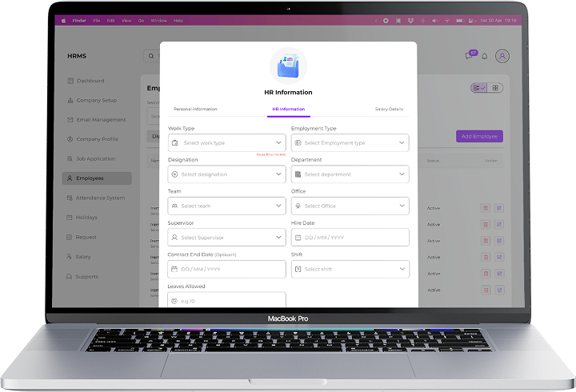Click the Add Employee button
Viewport: 576px width, 392px height.
coord(479,137)
